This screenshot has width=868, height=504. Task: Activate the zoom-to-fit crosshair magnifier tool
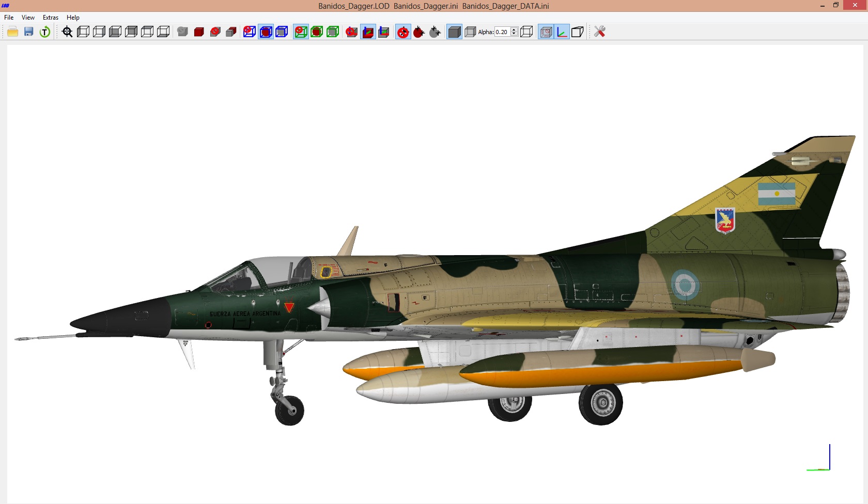(x=67, y=31)
